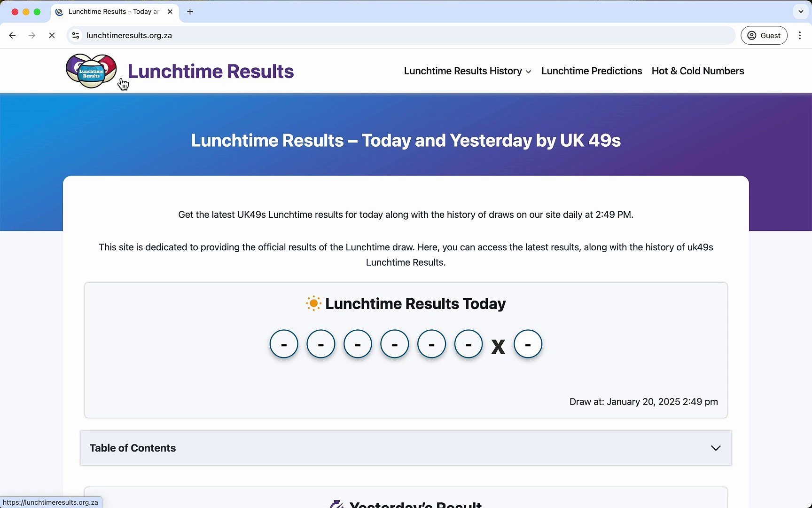Open a new tab with the plus icon

pos(190,12)
